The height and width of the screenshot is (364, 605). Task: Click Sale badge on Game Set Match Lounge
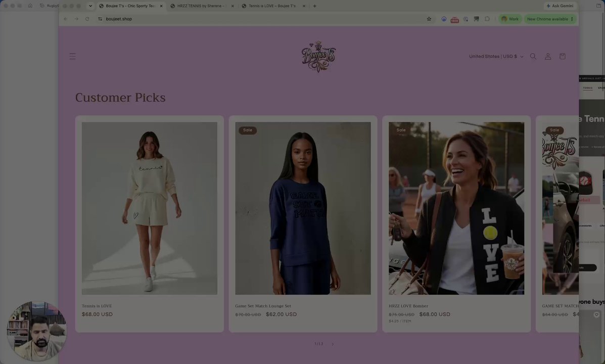(x=247, y=130)
